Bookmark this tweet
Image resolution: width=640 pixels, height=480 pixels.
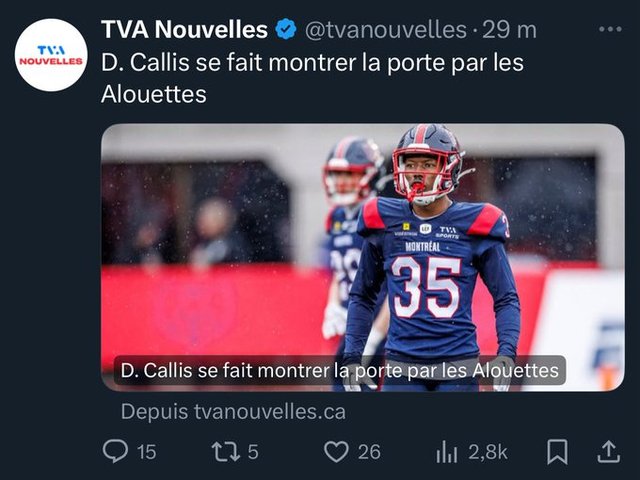(x=557, y=451)
